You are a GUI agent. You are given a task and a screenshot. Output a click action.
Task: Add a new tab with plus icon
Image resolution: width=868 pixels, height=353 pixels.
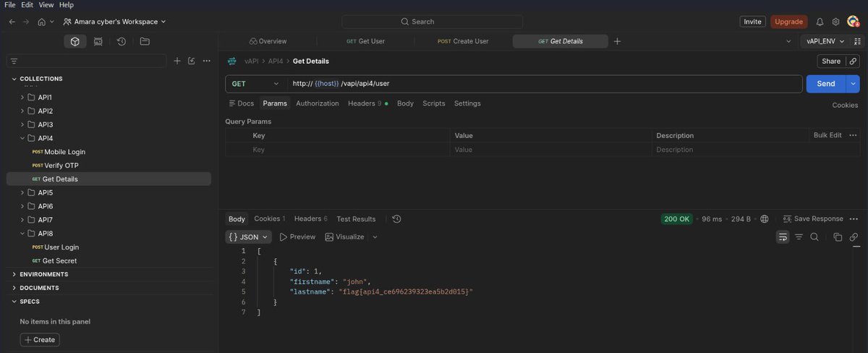617,41
